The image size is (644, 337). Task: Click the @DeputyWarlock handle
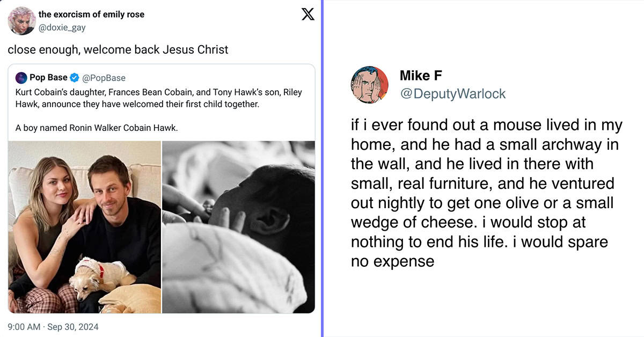click(452, 93)
